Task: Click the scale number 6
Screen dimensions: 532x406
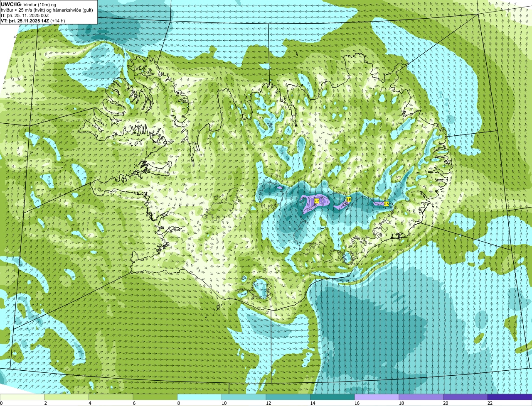Action: click(134, 403)
